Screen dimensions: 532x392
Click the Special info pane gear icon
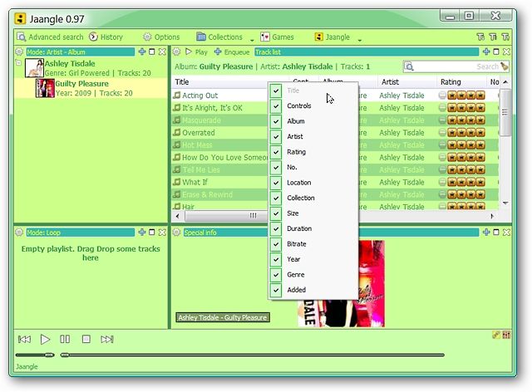176,233
